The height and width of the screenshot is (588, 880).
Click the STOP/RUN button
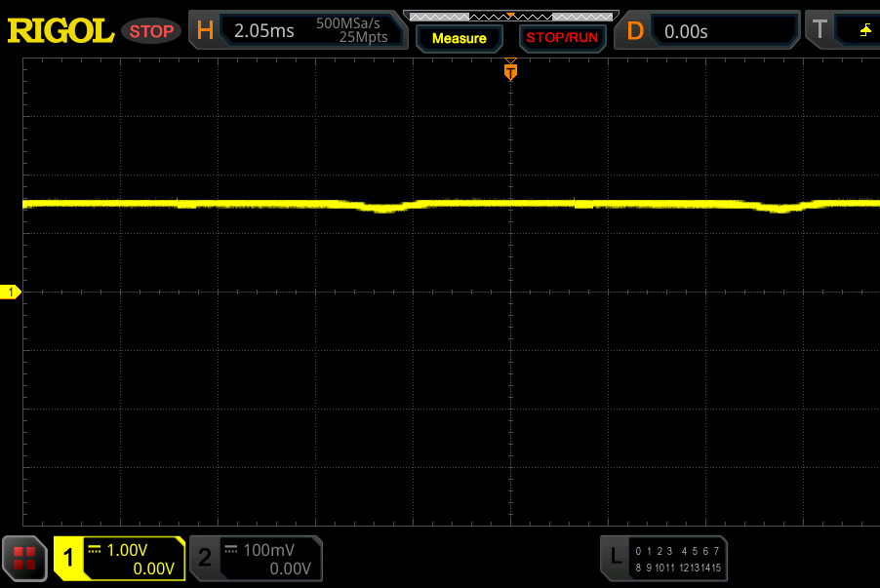click(562, 38)
